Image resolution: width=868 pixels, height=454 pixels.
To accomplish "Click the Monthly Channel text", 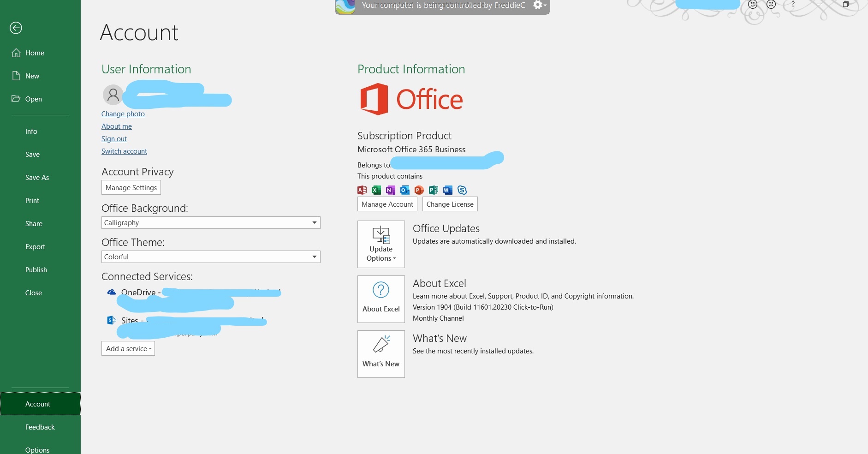I will [438, 318].
